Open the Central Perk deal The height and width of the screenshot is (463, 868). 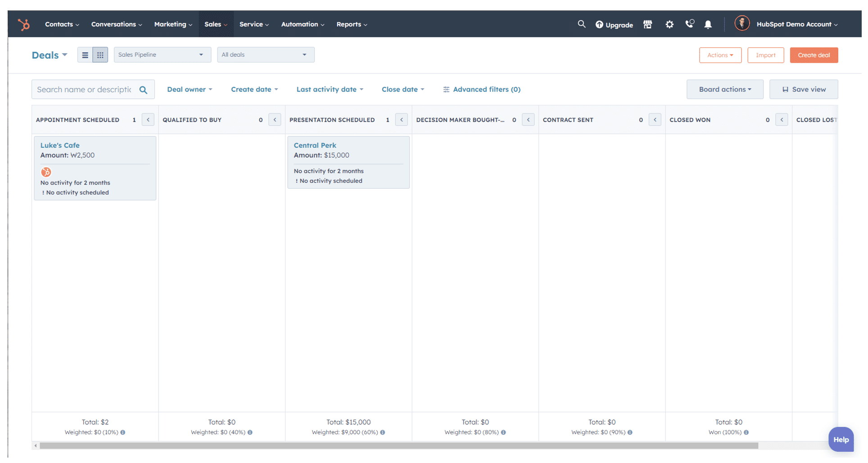point(315,145)
